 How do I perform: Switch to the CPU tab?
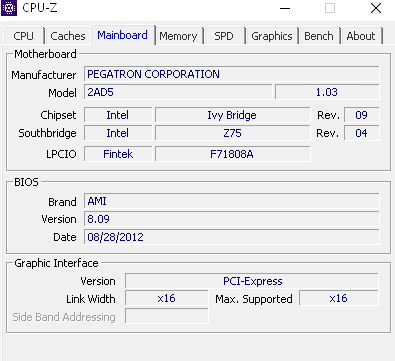point(24,36)
